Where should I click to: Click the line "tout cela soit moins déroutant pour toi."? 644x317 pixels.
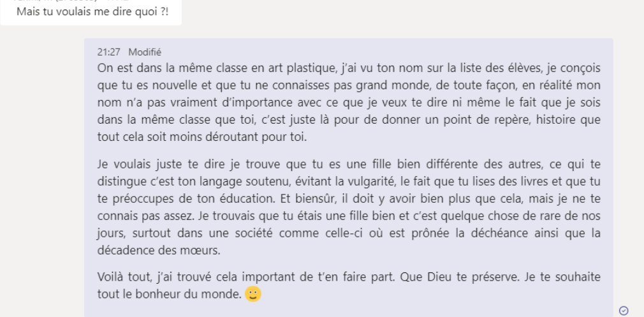pyautogui.click(x=201, y=137)
